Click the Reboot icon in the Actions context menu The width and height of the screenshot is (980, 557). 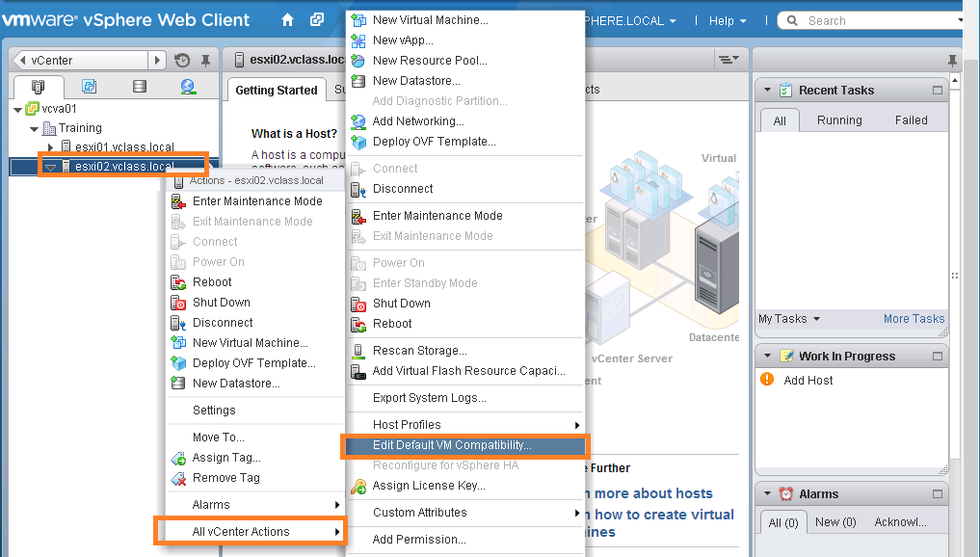(x=178, y=282)
